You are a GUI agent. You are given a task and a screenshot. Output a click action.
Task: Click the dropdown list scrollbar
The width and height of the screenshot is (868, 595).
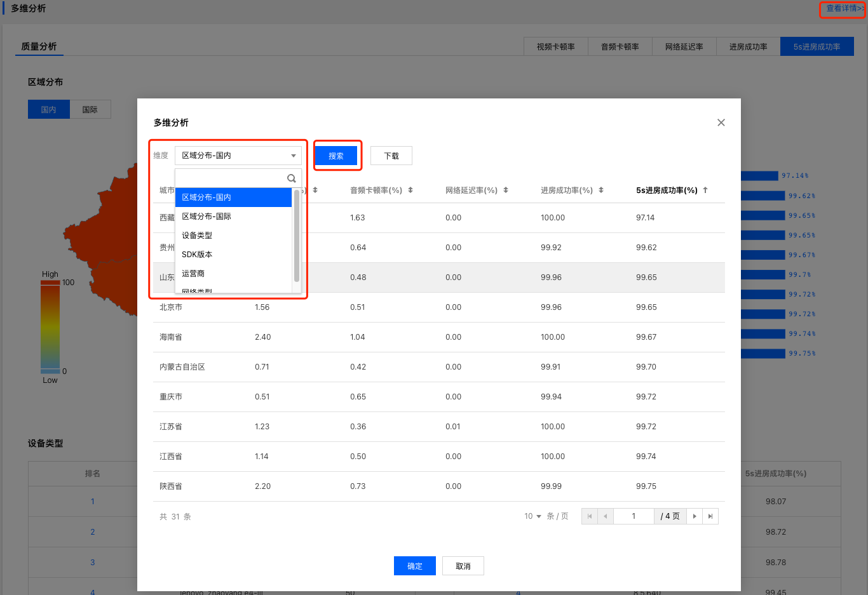(296, 235)
